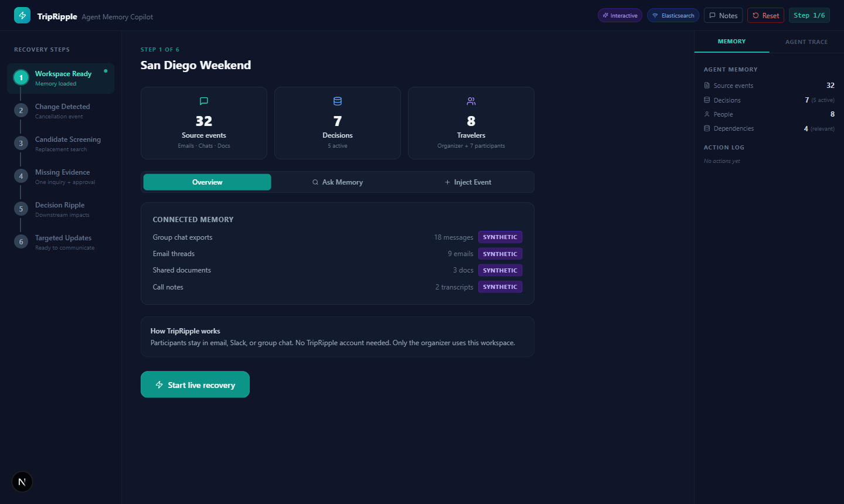Viewport: 844px width, 504px height.
Task: Click the People person icon in Agent Memory
Action: tap(707, 114)
